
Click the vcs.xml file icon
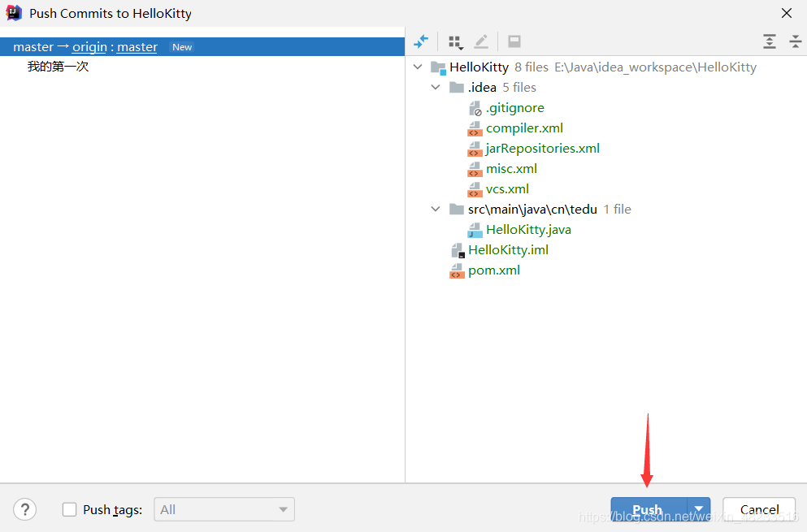475,189
